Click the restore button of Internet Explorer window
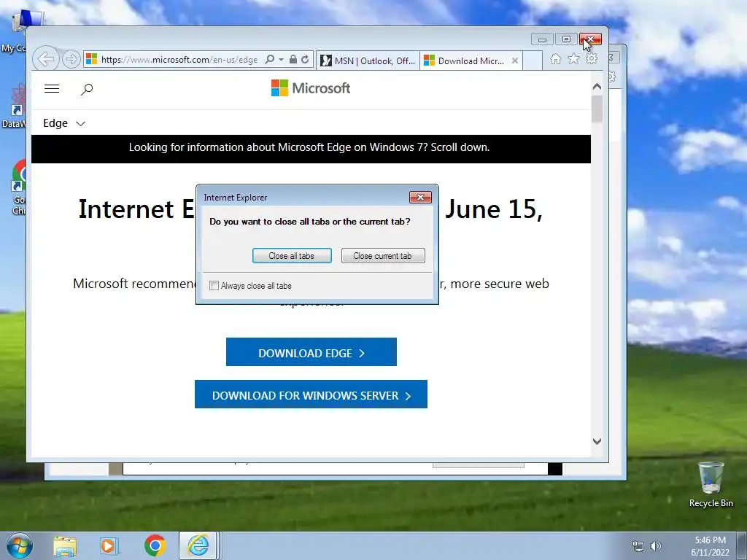Image resolution: width=747 pixels, height=560 pixels. coord(566,39)
